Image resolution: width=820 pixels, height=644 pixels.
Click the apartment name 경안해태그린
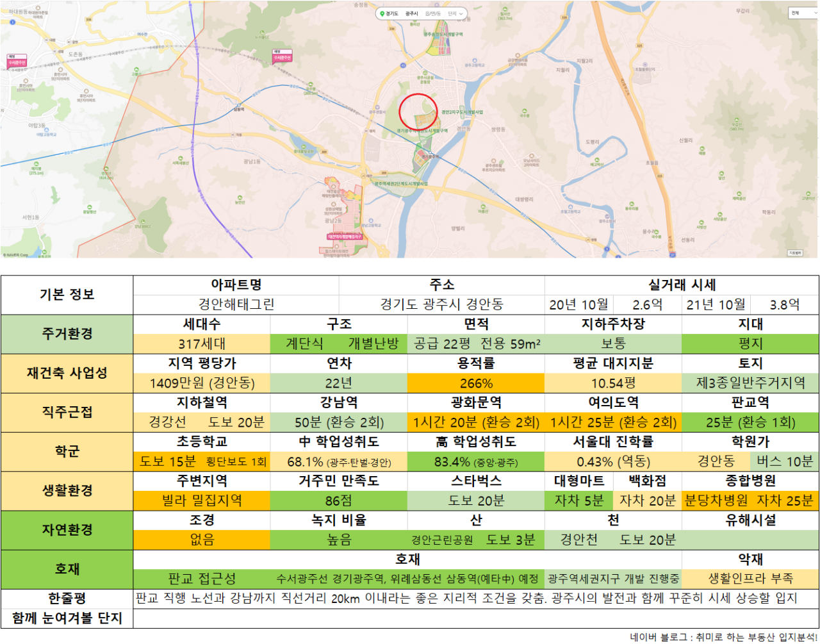click(x=236, y=304)
